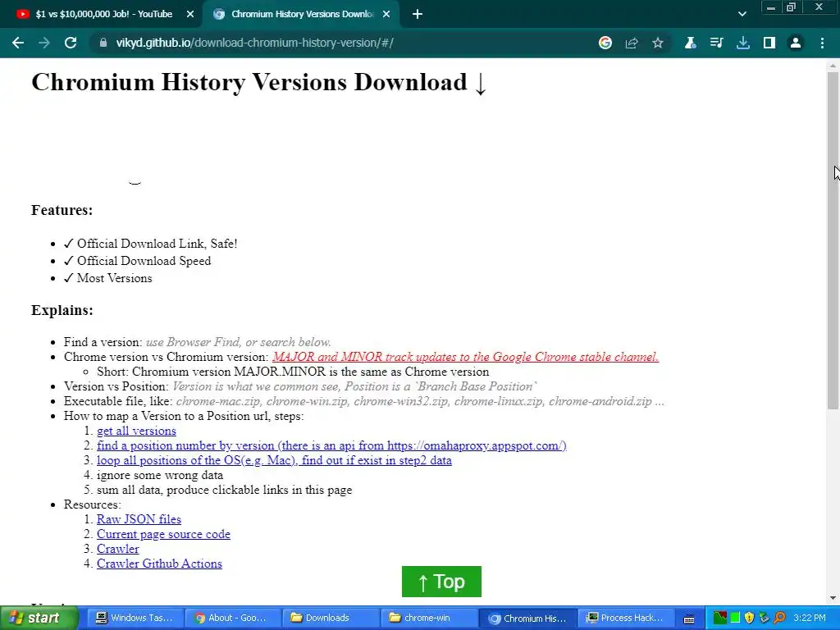Viewport: 840px width, 630px height.
Task: Share this page using share icon
Action: (x=632, y=43)
